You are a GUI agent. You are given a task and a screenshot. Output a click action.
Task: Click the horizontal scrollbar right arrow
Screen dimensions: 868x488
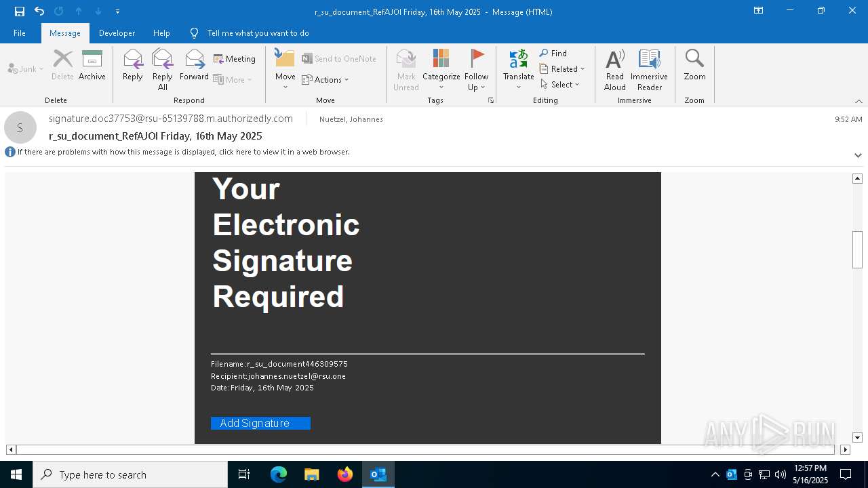click(x=845, y=449)
